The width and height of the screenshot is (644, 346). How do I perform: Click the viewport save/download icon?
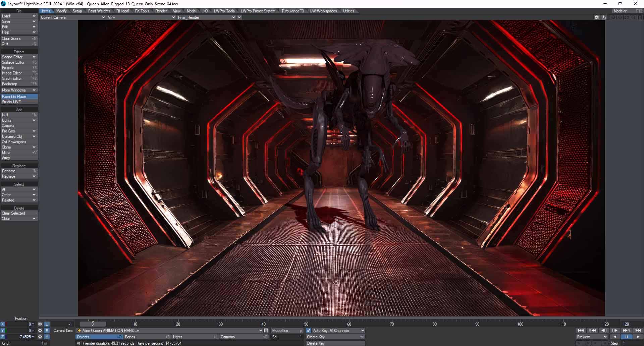click(603, 17)
